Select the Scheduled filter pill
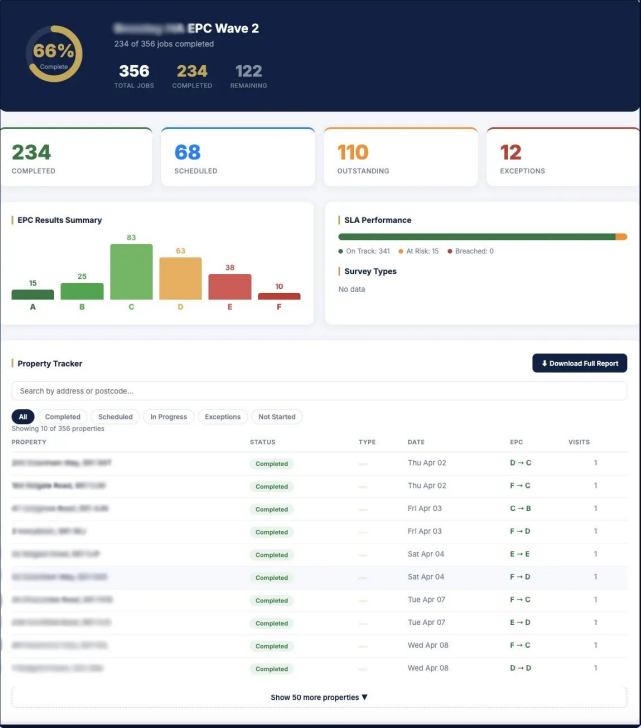 [x=115, y=416]
